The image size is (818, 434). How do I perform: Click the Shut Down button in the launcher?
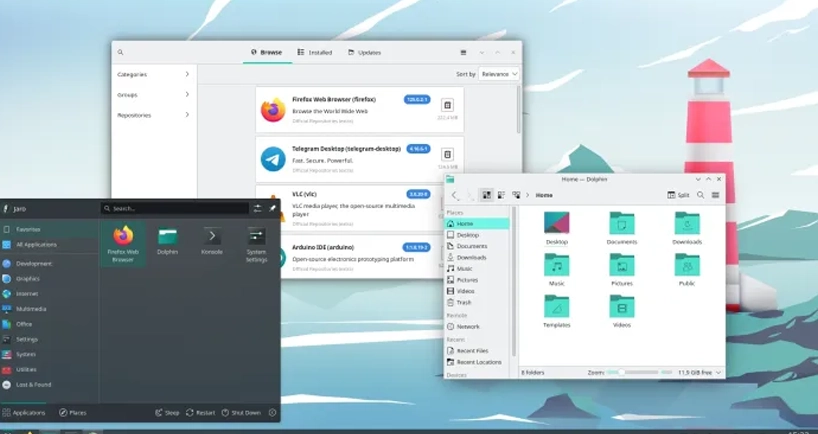coord(241,412)
